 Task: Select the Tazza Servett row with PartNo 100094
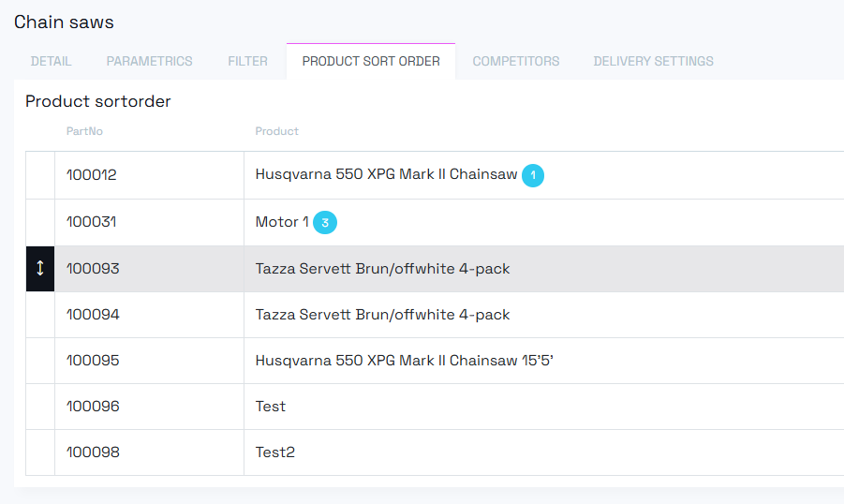382,315
